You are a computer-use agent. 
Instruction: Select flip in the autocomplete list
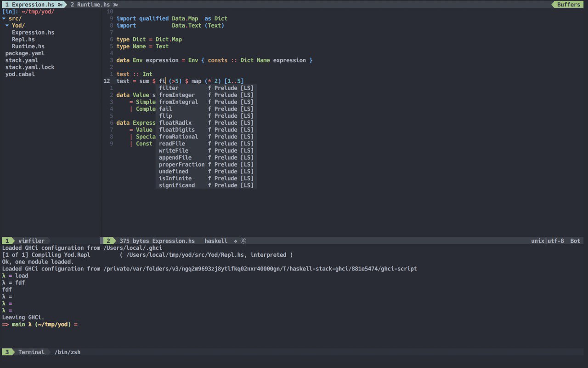point(165,116)
